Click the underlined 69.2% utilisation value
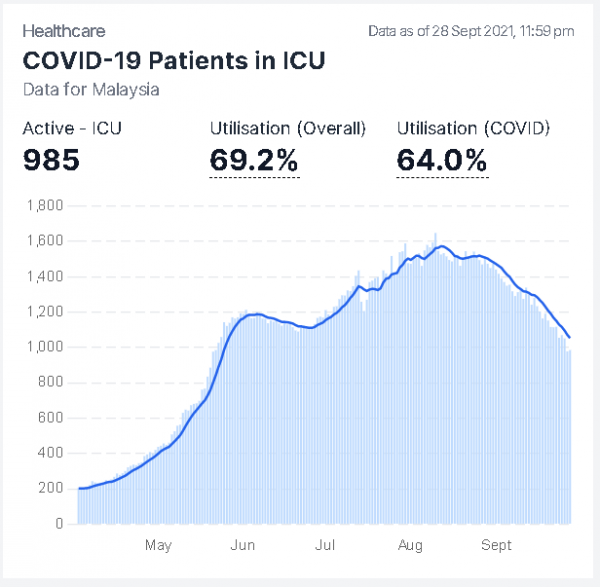The height and width of the screenshot is (587, 600). pyautogui.click(x=254, y=160)
